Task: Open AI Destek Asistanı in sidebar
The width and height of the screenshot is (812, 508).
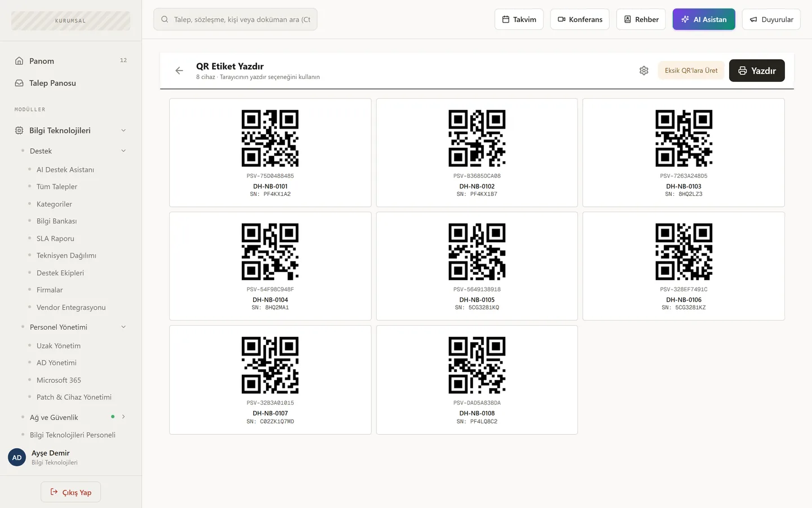Action: click(65, 169)
